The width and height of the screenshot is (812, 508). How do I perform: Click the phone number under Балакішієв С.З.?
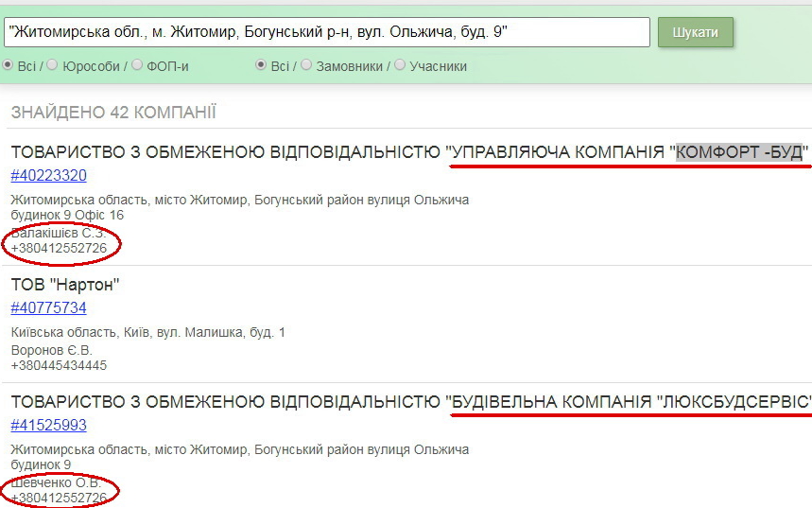tap(59, 248)
